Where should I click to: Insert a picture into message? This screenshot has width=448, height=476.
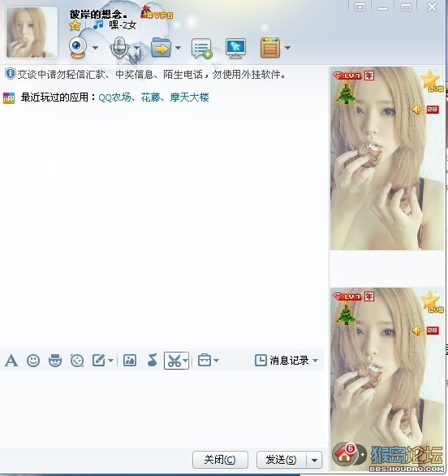pyautogui.click(x=130, y=361)
